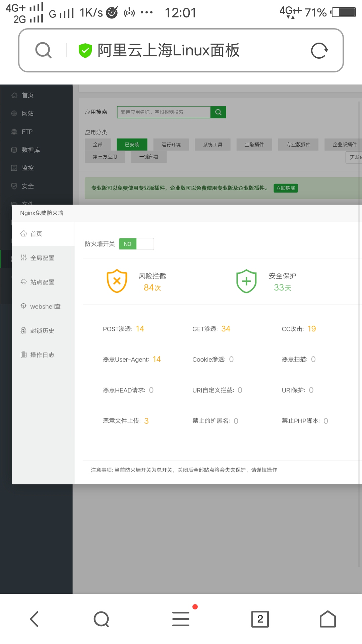Click the home icon beside 首页 in sidebar
Screen dimensions: 362x644
14,95
